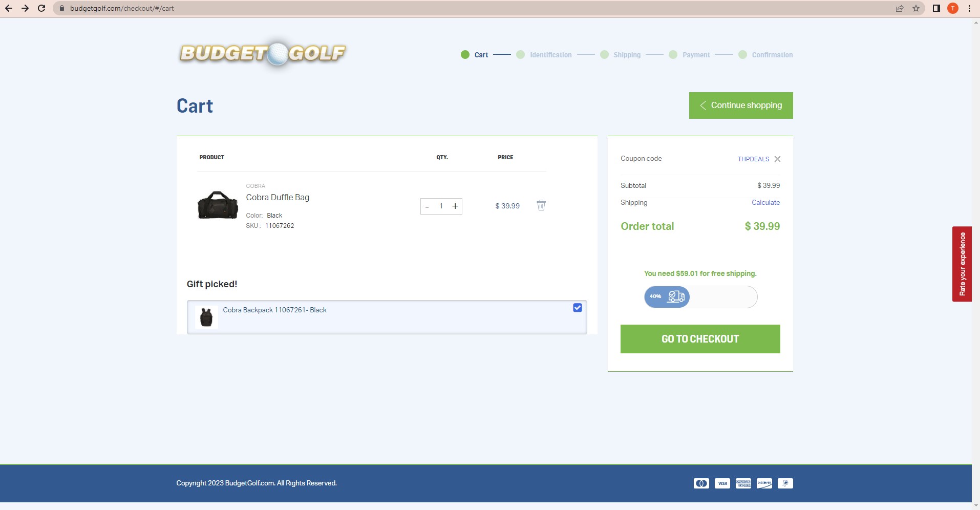Viewport: 980px width, 510px height.
Task: Select the Identification checkout step
Action: (x=544, y=55)
